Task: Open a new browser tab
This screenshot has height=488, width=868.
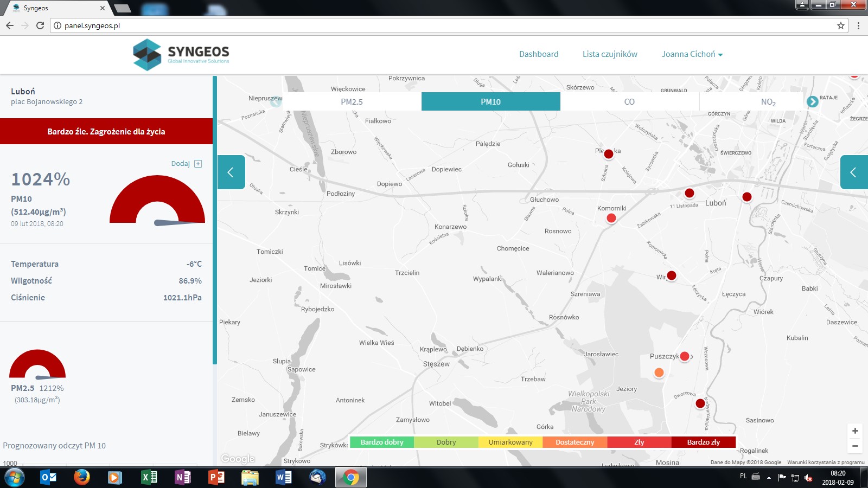Action: [x=123, y=8]
